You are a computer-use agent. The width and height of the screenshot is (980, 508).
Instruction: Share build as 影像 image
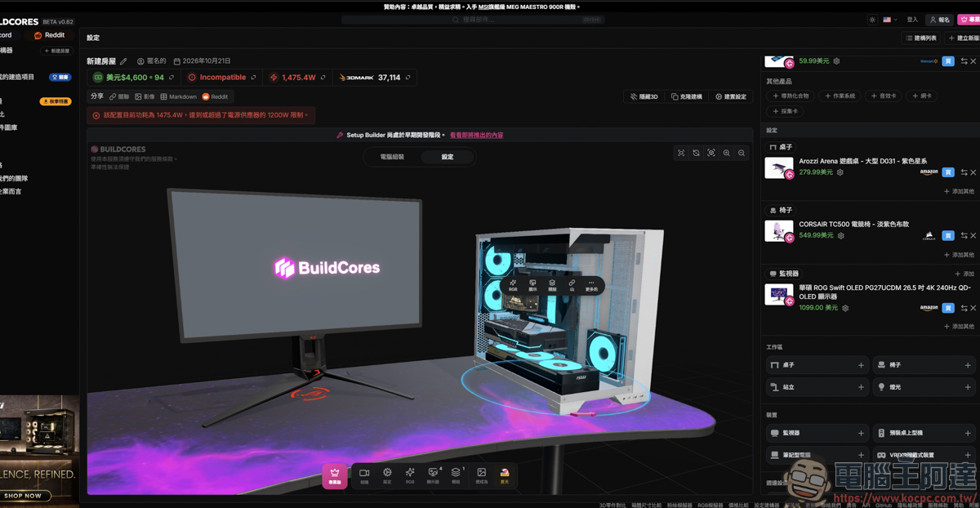coord(145,96)
